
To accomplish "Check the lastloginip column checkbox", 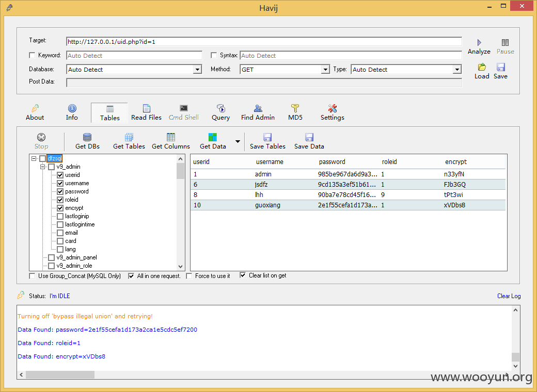I will point(60,216).
